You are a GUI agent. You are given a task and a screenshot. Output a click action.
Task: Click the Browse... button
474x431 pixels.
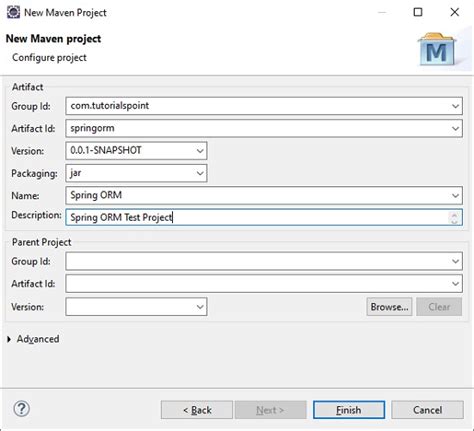click(x=389, y=307)
